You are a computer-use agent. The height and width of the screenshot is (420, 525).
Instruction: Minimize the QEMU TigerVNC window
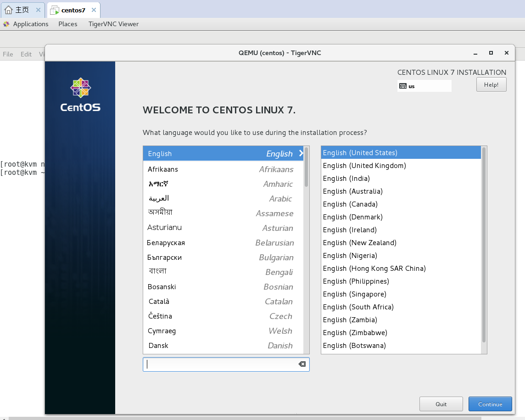(475, 53)
